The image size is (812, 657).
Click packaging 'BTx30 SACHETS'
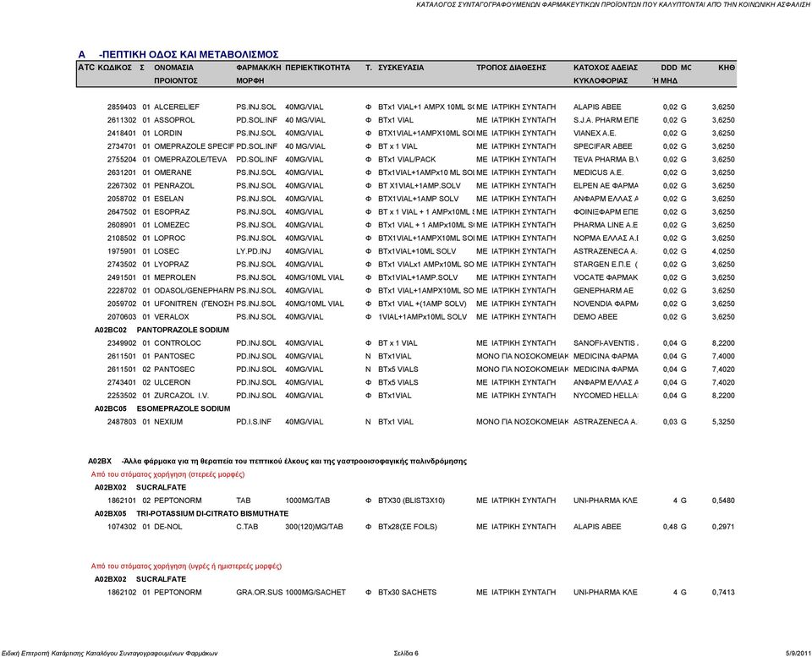tap(408, 592)
